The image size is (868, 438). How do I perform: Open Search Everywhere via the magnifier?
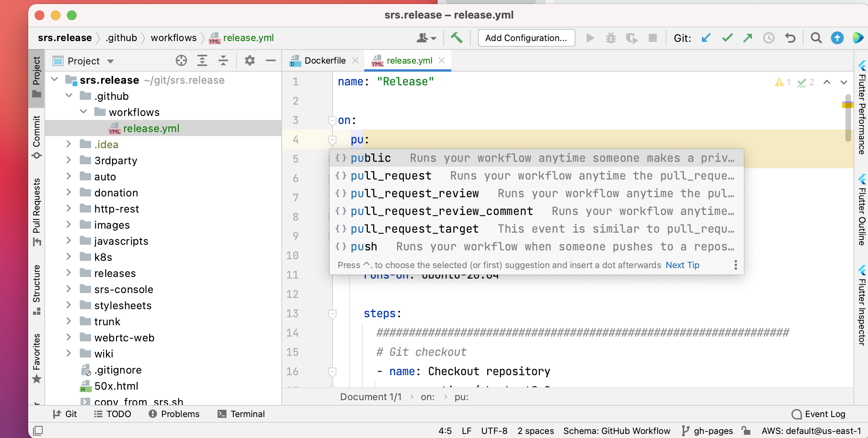point(816,38)
